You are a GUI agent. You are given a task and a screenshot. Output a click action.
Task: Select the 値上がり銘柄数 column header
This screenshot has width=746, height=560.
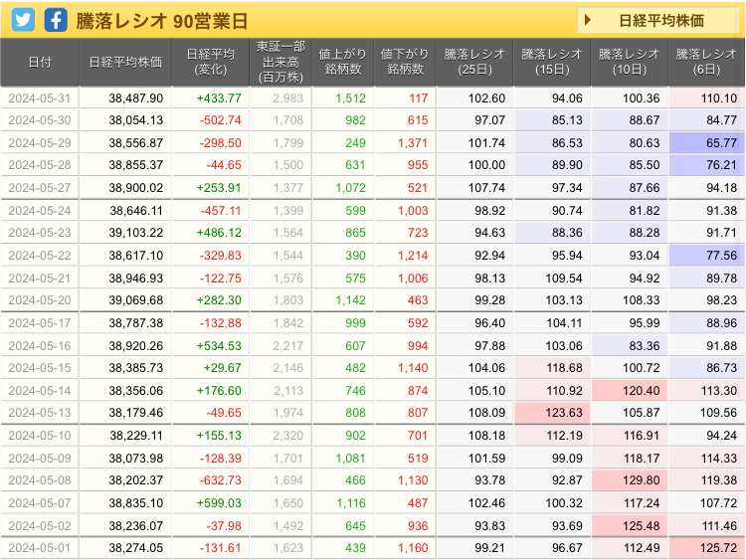[x=342, y=63]
